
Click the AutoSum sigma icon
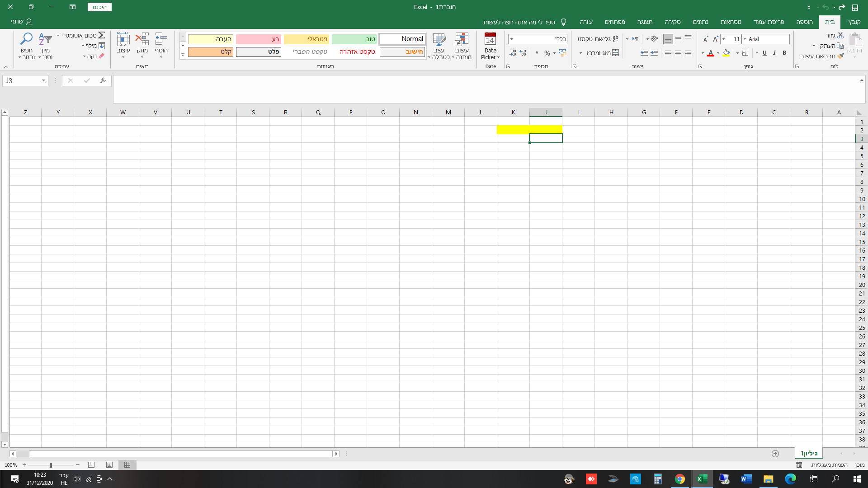coord(102,35)
